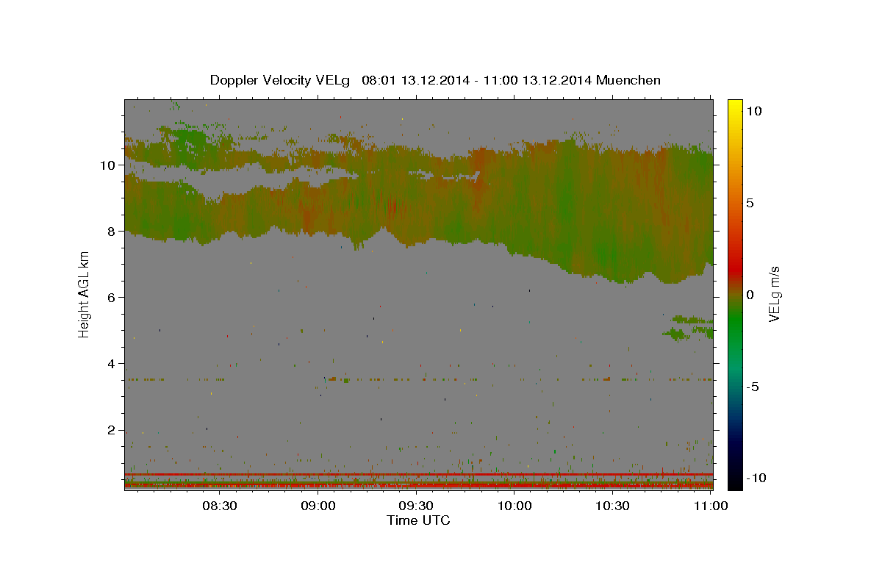The width and height of the screenshot is (882, 588).
Task: Click the height axis label 8
Action: click(x=113, y=232)
